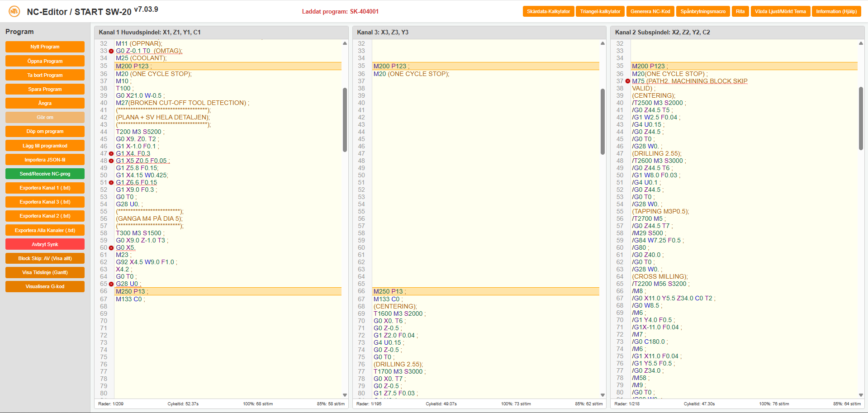Click the Rita button
This screenshot has height=413, width=868.
[740, 11]
